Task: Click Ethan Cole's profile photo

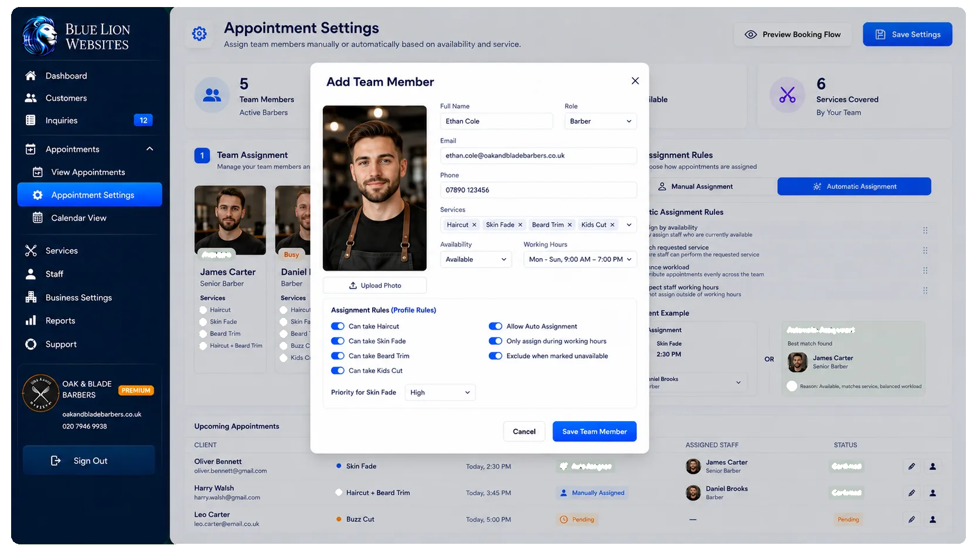Action: coord(375,188)
